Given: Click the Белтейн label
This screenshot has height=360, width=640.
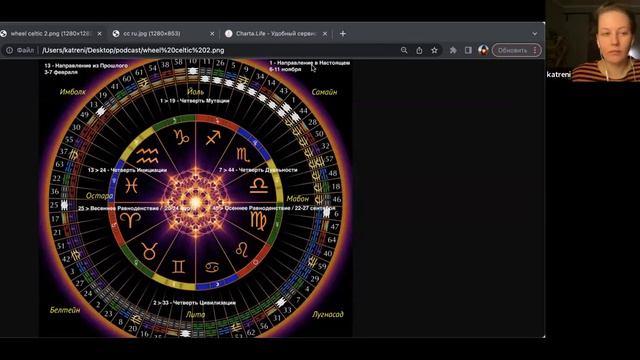Looking at the screenshot, I should [x=65, y=310].
